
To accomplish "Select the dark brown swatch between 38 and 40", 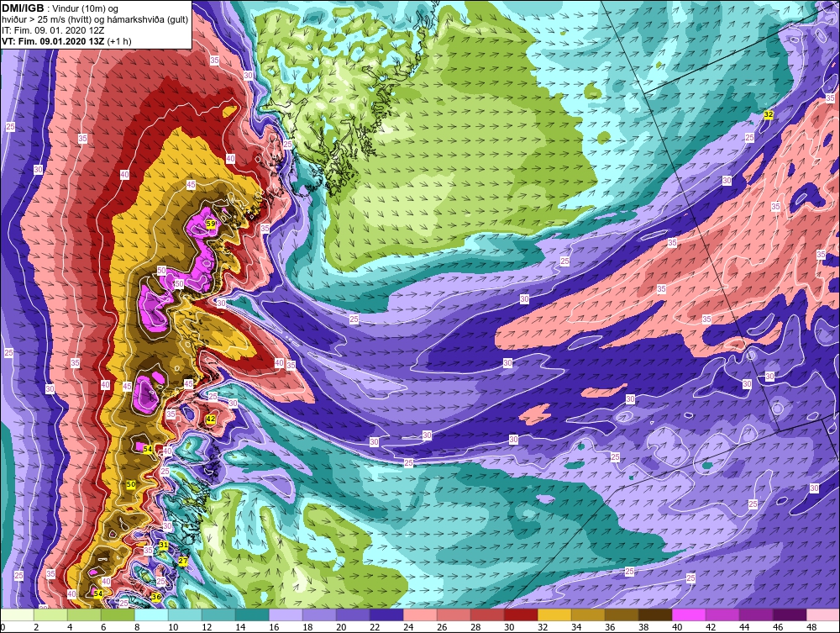I will (x=655, y=615).
